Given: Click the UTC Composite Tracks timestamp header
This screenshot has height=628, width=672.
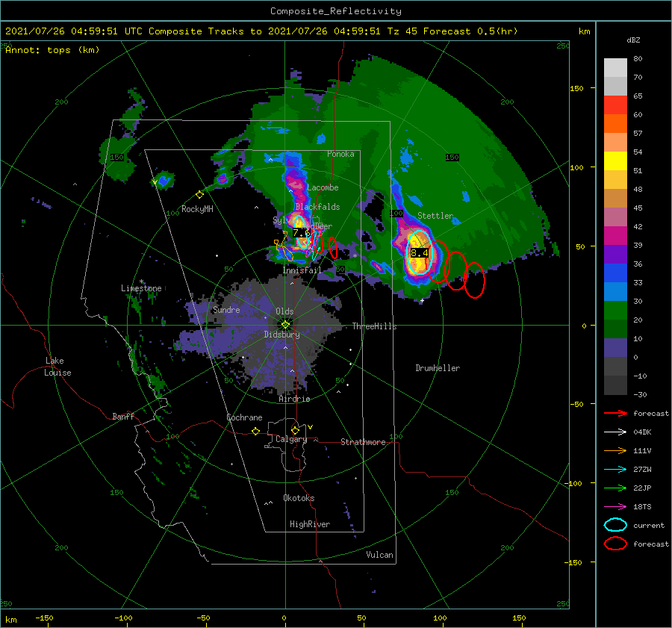Looking at the screenshot, I should (x=261, y=31).
